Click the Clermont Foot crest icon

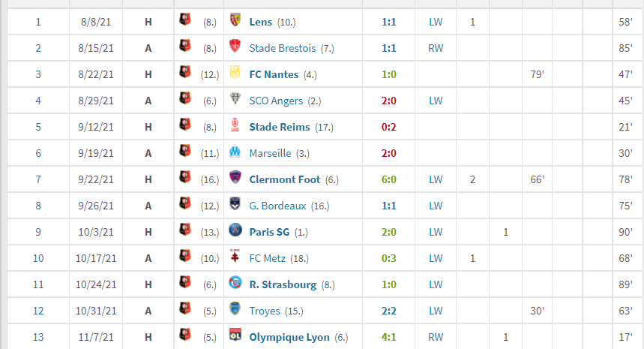coord(235,178)
